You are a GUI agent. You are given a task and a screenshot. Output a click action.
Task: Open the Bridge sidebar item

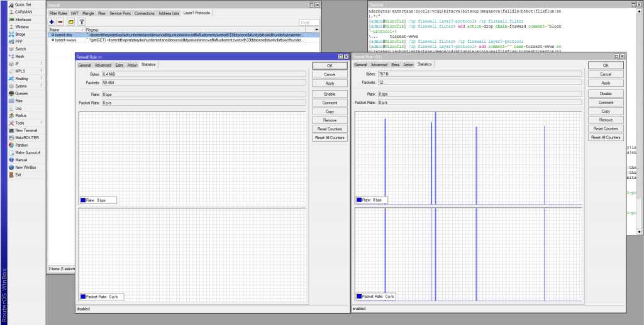[x=20, y=34]
